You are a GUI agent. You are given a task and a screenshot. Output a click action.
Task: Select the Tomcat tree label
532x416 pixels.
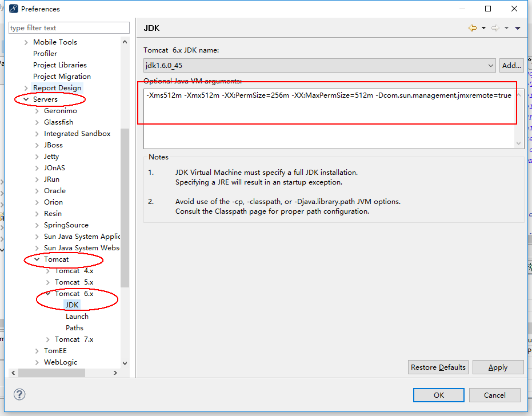[56, 259]
